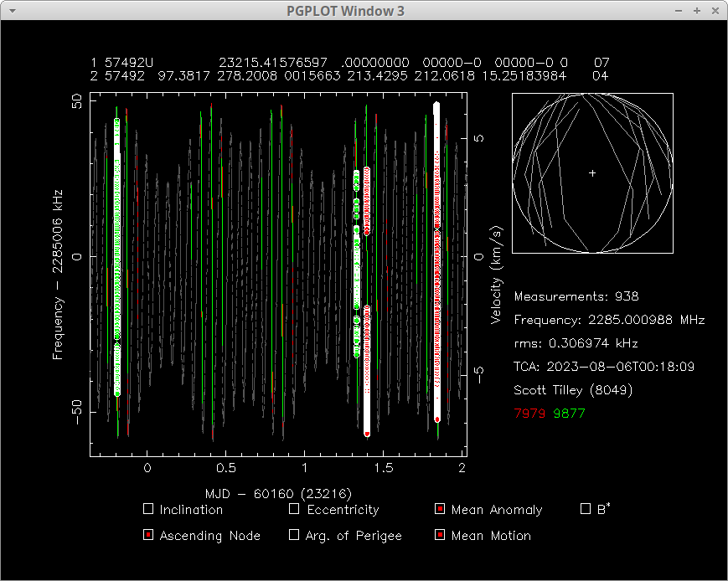
Task: Enable the Eccentricity fit checkbox
Action: coord(294,509)
